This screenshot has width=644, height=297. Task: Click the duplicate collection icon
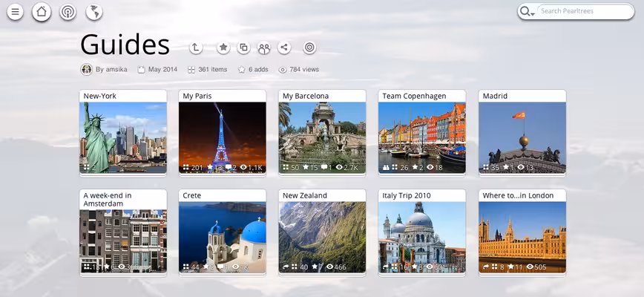coord(243,48)
